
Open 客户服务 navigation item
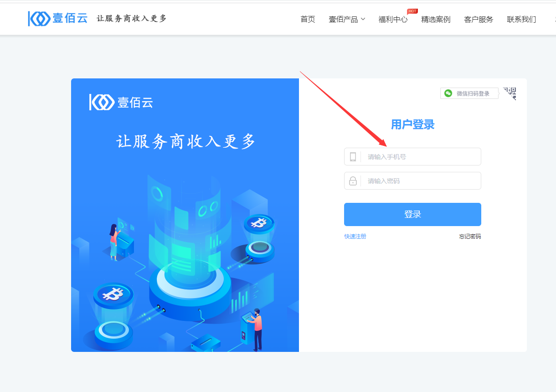pos(479,19)
